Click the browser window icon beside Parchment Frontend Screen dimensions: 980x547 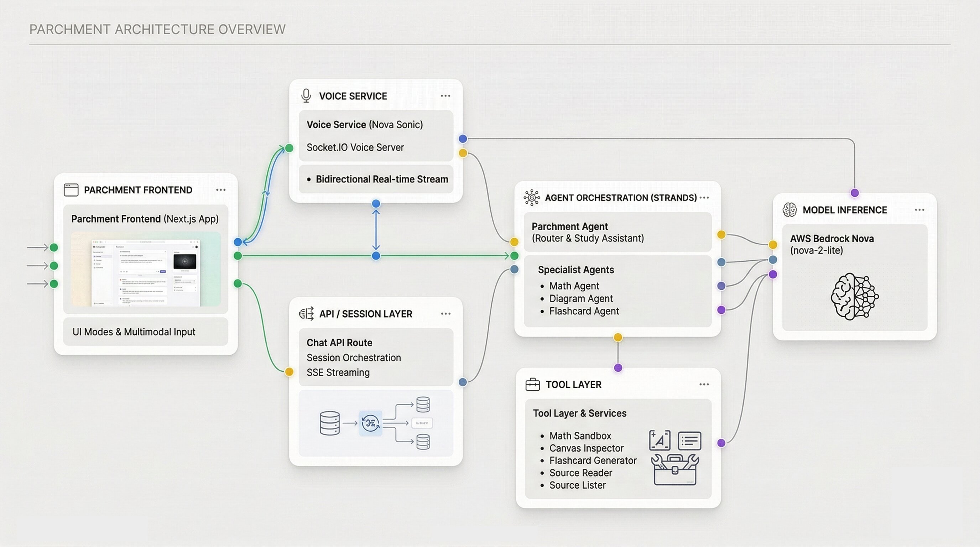point(71,190)
